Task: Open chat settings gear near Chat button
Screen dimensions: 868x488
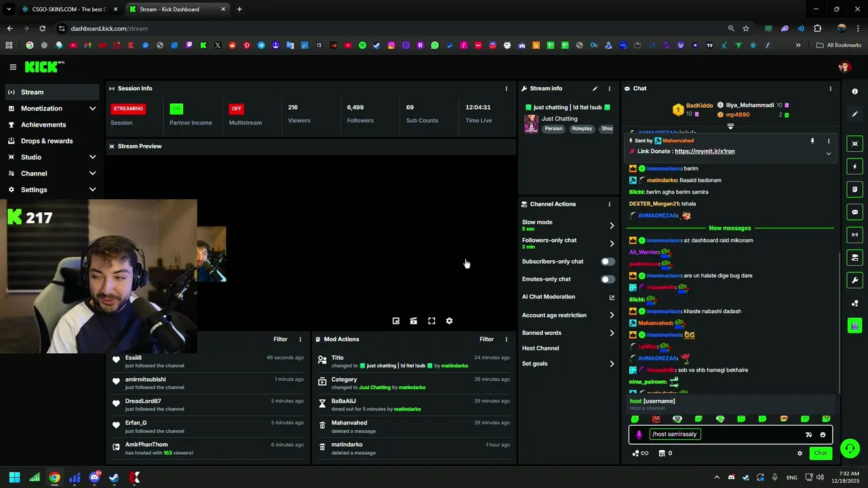Action: click(800, 453)
